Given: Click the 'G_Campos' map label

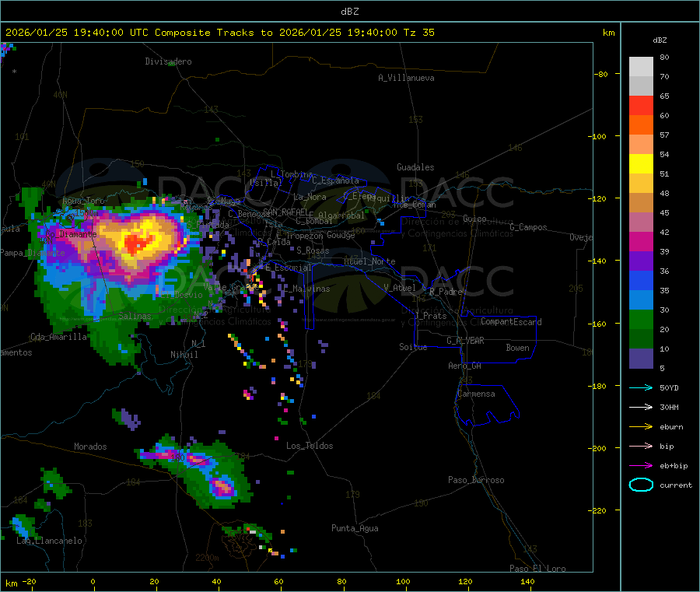Looking at the screenshot, I should tap(528, 227).
